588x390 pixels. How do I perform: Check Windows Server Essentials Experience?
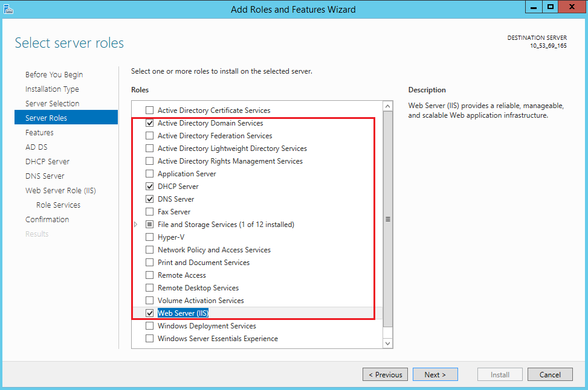pos(150,338)
